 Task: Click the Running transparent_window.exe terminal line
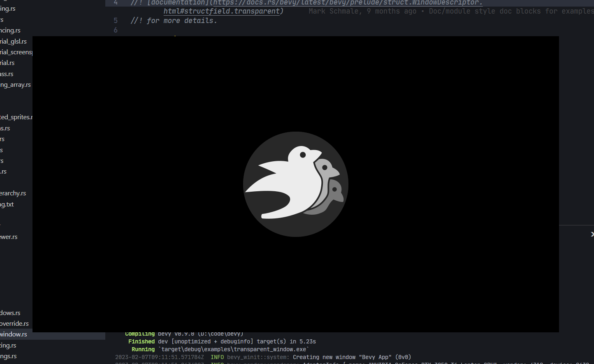tap(220, 349)
